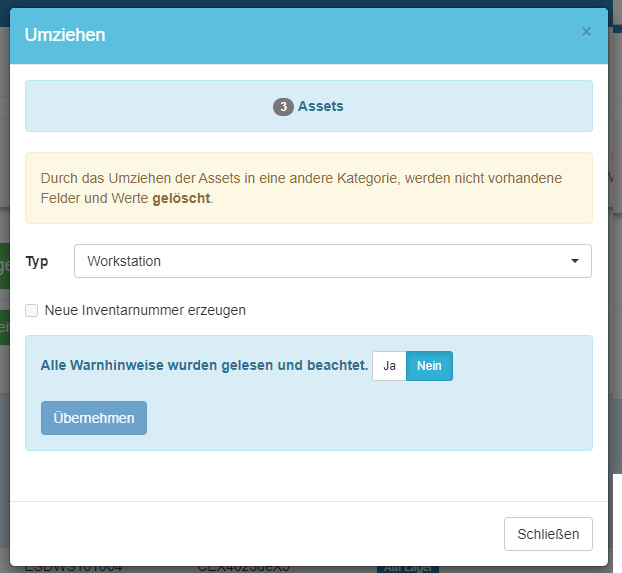Viewport: 622px width, 573px height.
Task: Click the Schließen button in the footer
Action: 548,534
